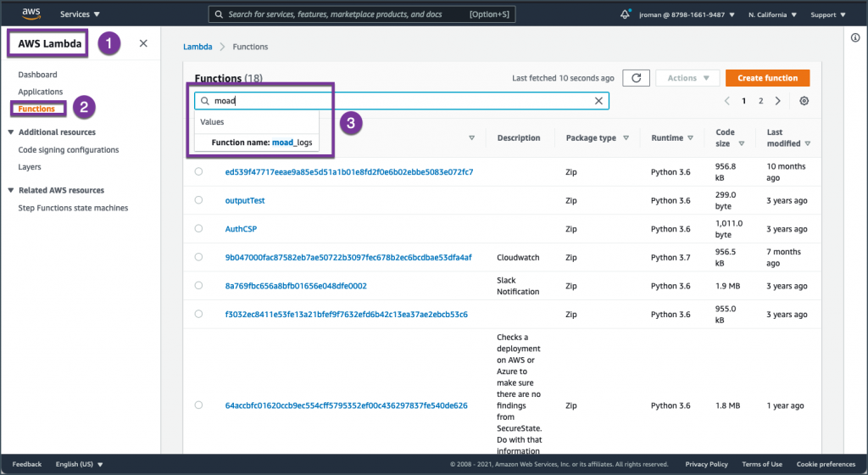The width and height of the screenshot is (868, 475).
Task: Go to previous page of functions
Action: pyautogui.click(x=727, y=101)
